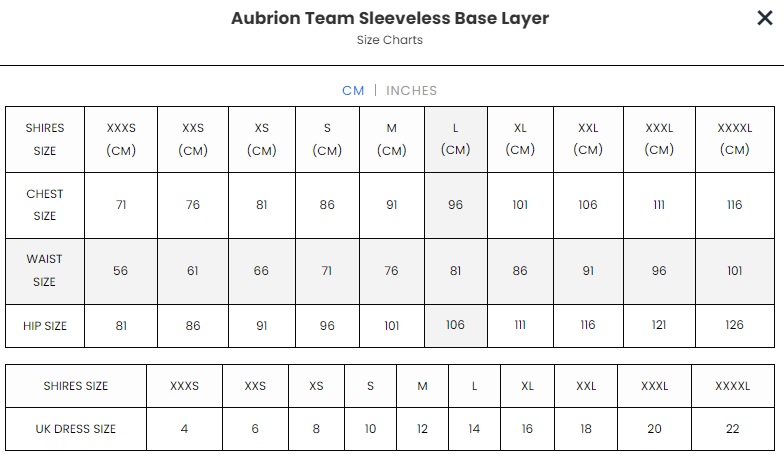Click UK dress size 14 cell
The image size is (784, 455).
(474, 429)
